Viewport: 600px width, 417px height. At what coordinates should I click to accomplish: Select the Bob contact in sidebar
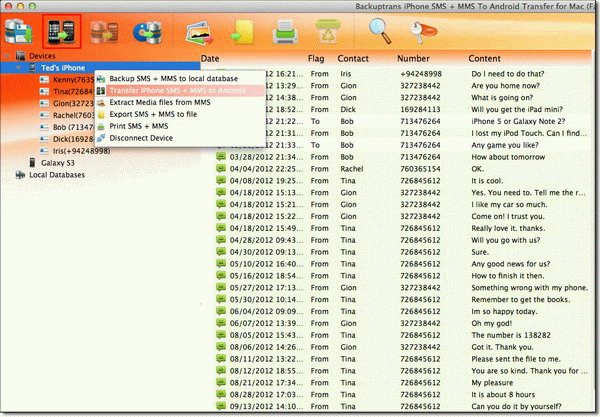(x=73, y=127)
